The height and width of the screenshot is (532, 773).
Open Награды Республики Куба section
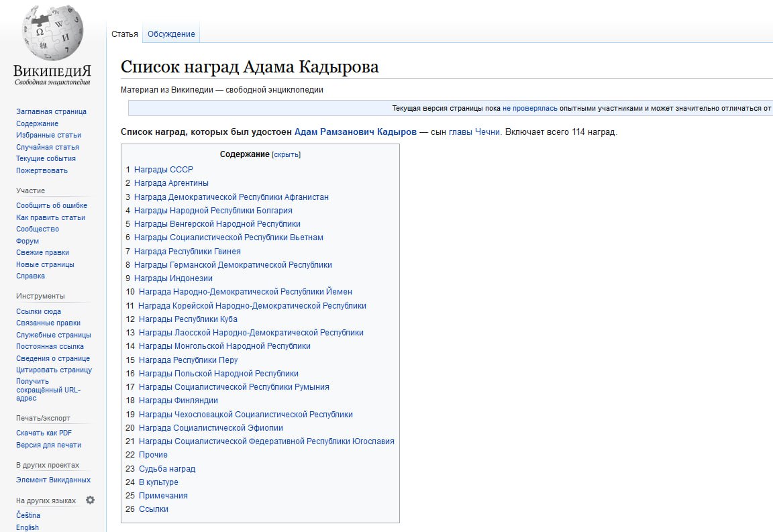[x=188, y=319]
